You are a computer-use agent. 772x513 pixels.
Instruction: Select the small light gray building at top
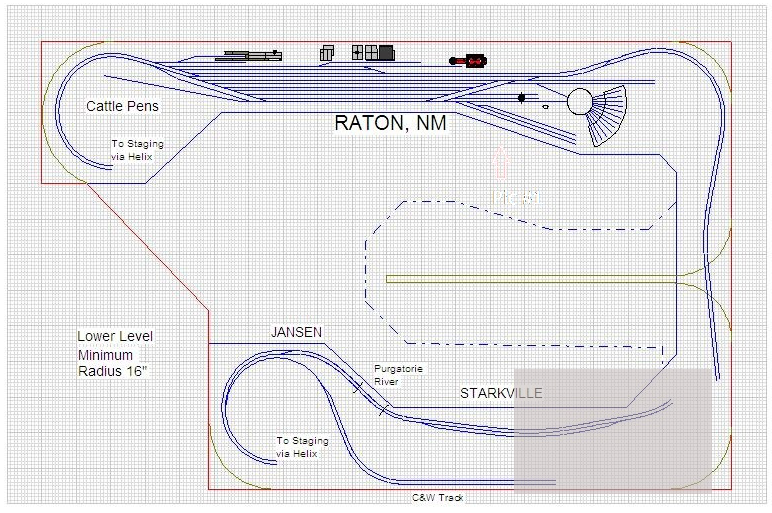(327, 53)
